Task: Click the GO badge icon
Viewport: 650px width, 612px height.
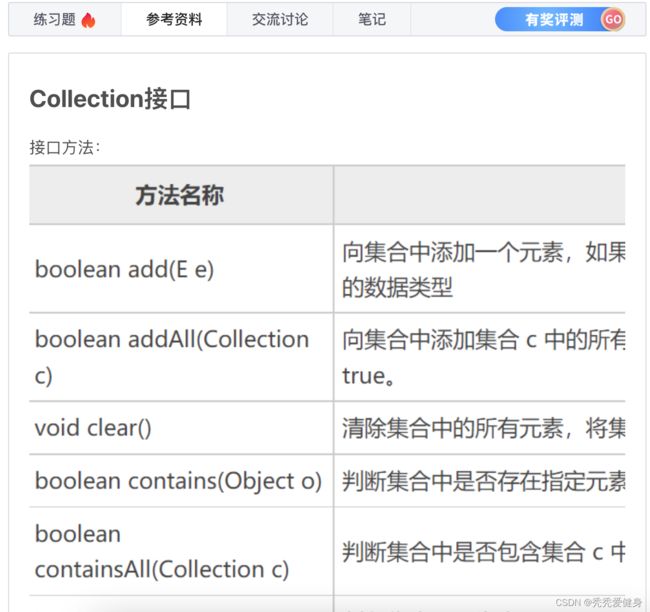Action: 613,19
